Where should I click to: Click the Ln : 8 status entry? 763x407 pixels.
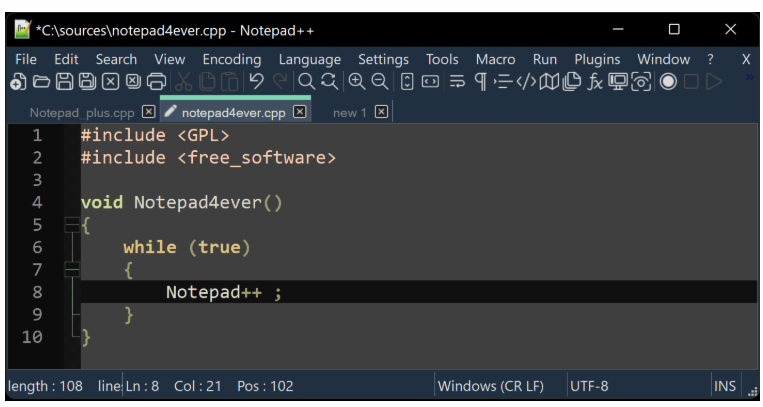tap(142, 386)
